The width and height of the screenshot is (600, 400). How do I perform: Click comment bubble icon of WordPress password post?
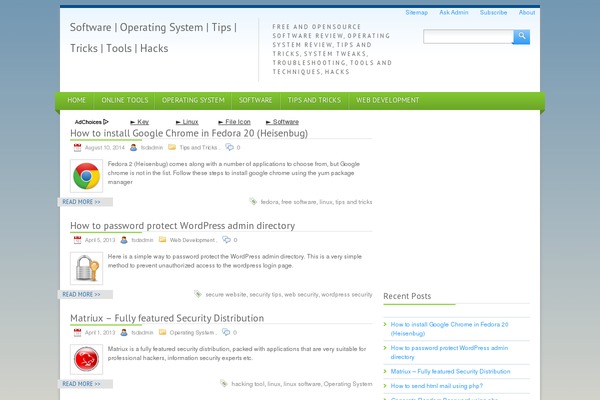click(x=227, y=240)
